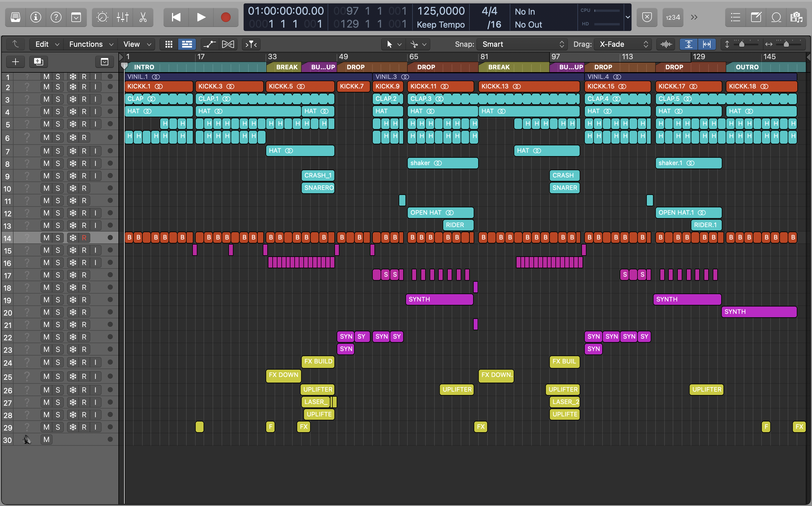812x506 pixels.
Task: Open the Edit menu
Action: 46,44
